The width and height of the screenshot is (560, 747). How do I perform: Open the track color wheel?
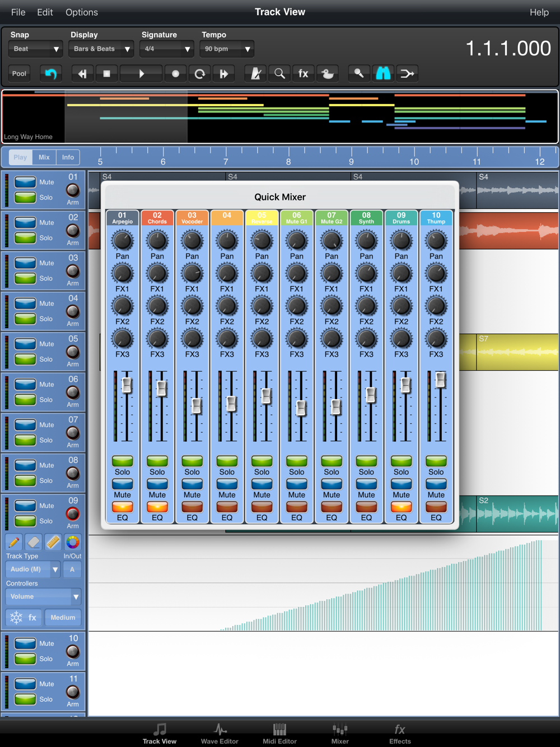pos(73,542)
